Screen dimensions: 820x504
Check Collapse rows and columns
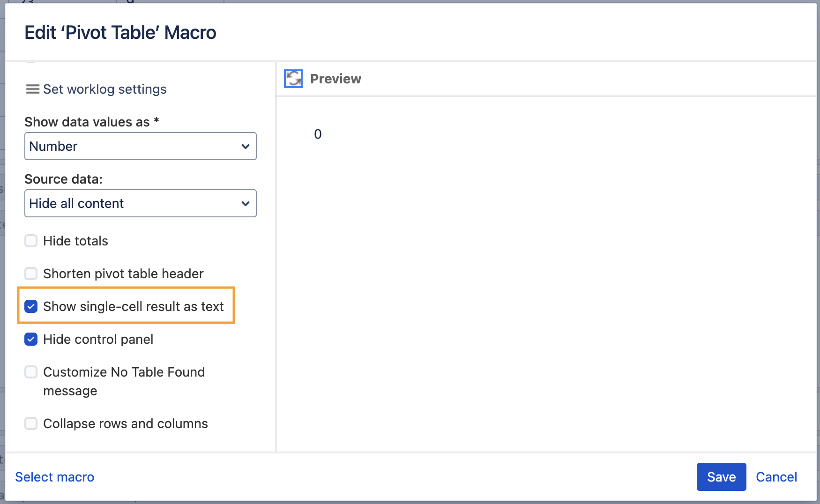click(x=30, y=423)
